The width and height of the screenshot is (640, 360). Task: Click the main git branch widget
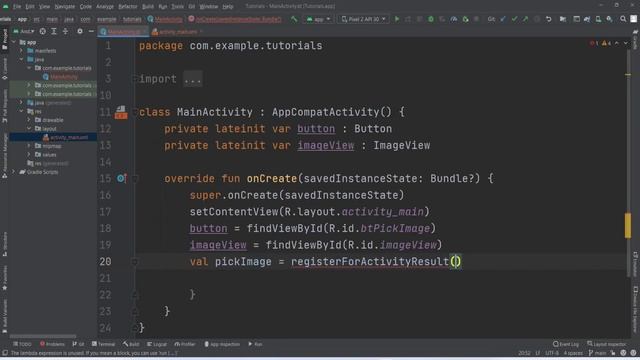[598, 353]
